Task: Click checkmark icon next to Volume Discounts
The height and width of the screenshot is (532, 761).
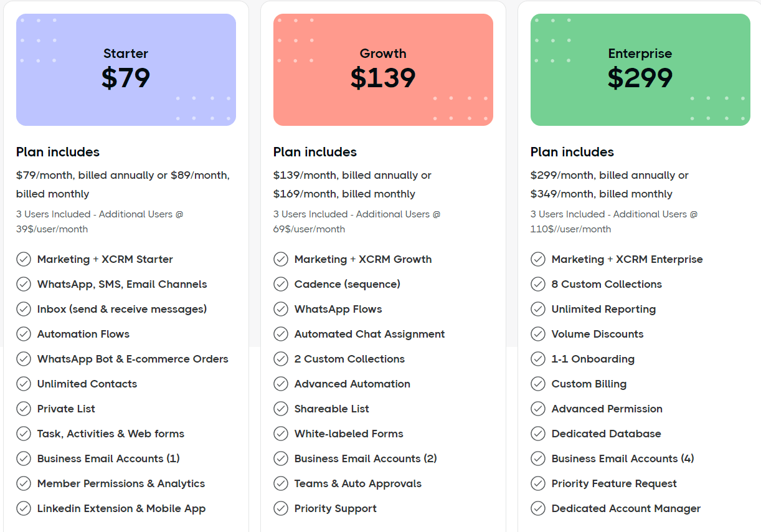Action: (538, 334)
